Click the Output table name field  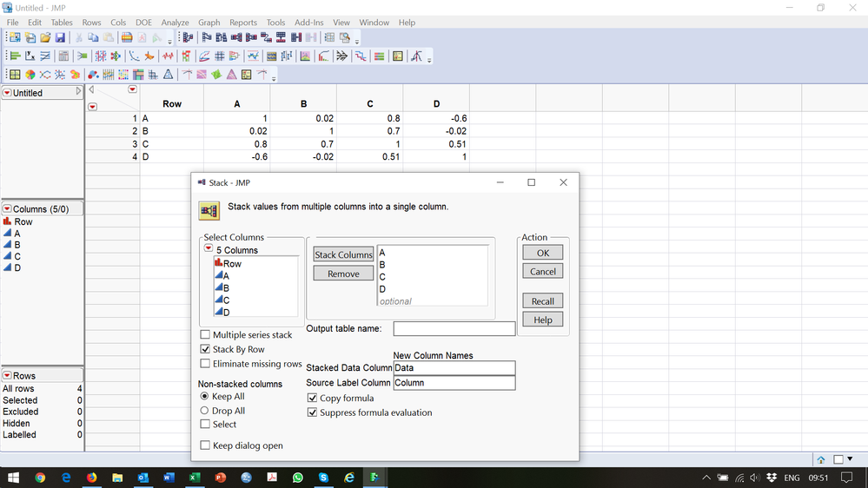tap(454, 328)
